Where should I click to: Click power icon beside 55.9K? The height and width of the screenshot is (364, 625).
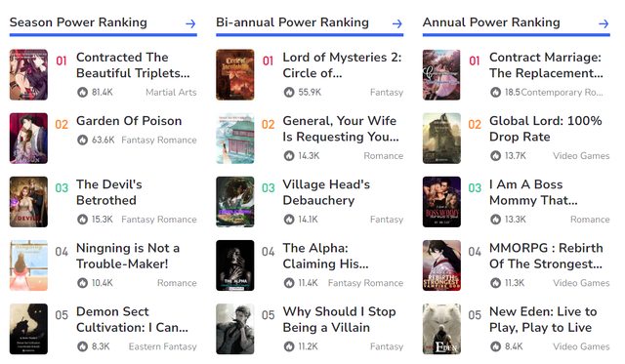(289, 93)
